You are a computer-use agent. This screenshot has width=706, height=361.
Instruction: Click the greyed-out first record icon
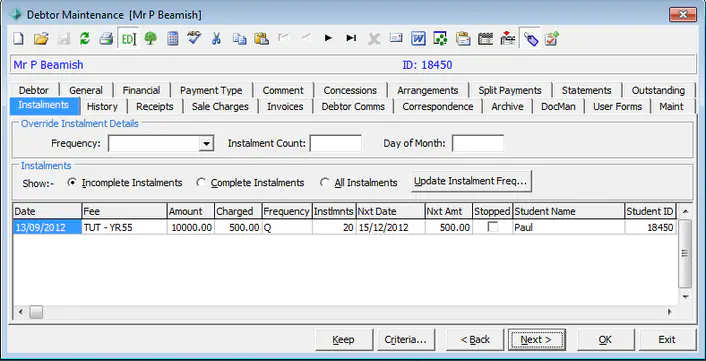(x=284, y=38)
